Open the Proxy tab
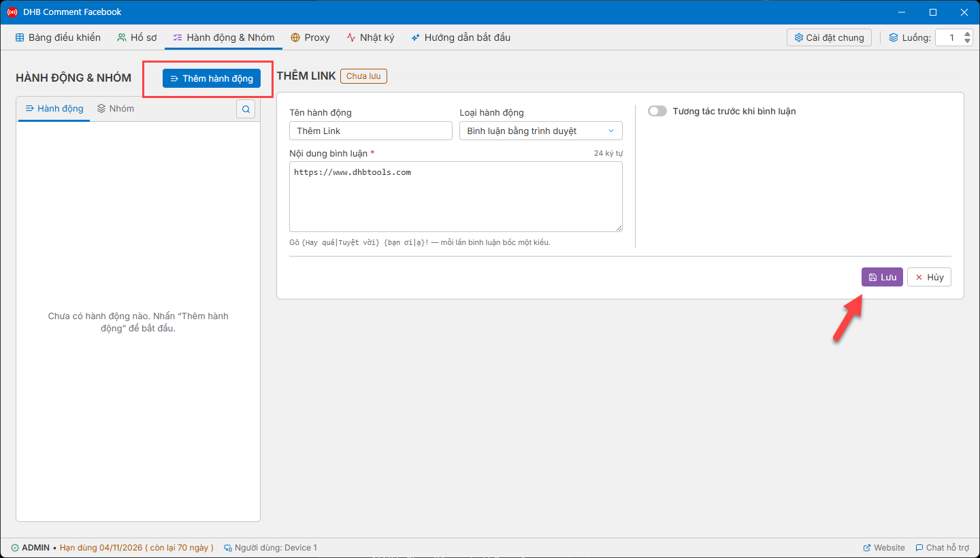The height and width of the screenshot is (558, 980). click(310, 37)
